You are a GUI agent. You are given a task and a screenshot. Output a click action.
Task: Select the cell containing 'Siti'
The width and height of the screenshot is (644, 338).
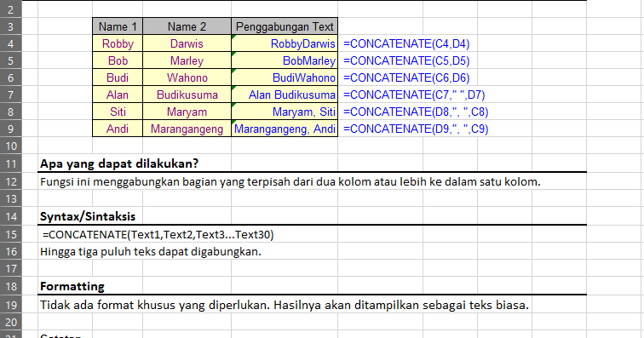(x=118, y=112)
